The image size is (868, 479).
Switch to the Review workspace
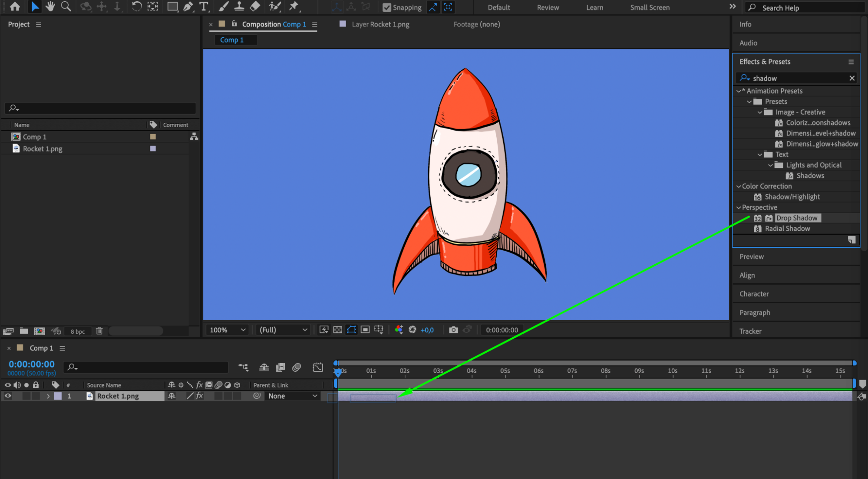click(x=548, y=7)
